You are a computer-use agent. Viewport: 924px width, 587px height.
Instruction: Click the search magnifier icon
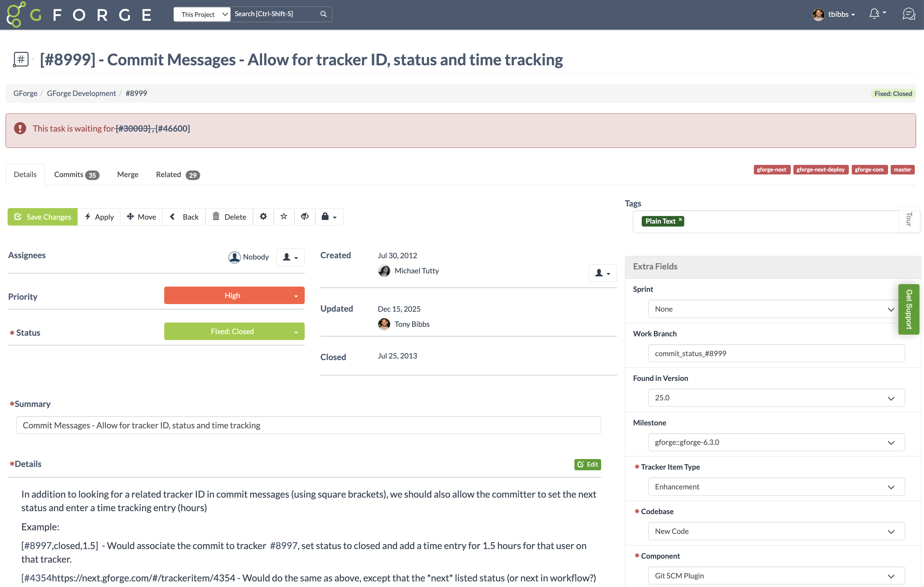[323, 14]
